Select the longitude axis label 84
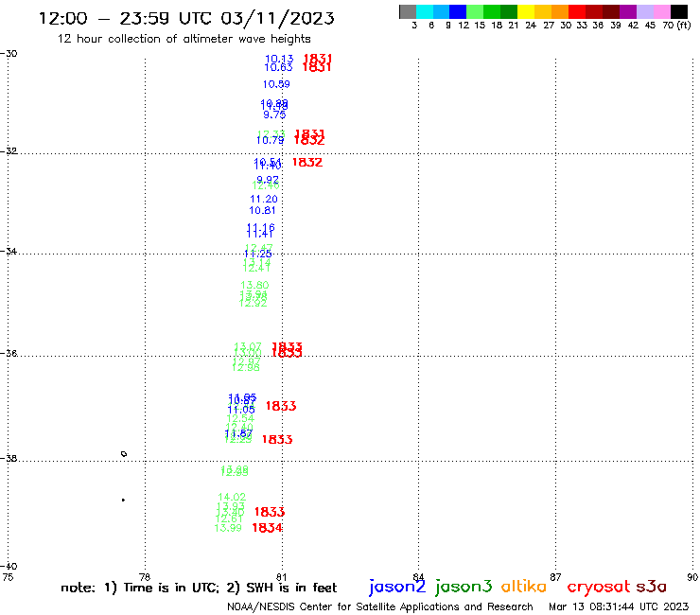This screenshot has height=615, width=700. [x=418, y=577]
